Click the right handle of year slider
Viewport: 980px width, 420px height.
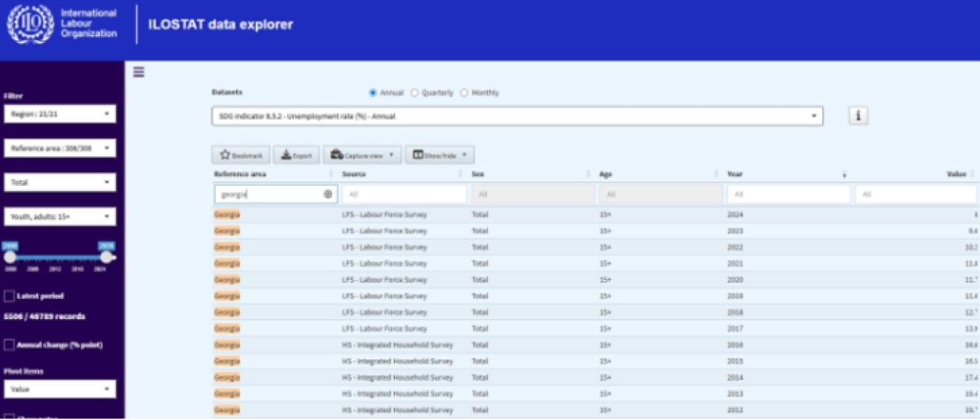[x=106, y=257]
